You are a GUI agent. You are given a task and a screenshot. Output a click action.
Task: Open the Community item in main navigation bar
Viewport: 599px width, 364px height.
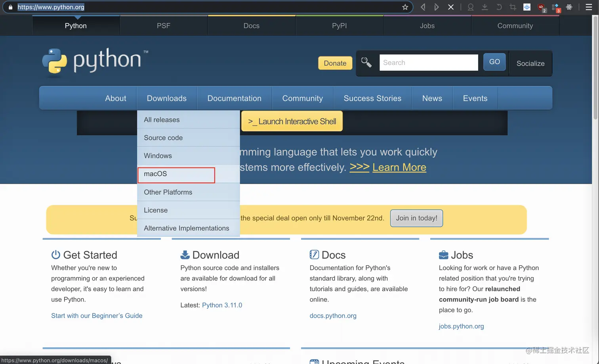(x=303, y=98)
